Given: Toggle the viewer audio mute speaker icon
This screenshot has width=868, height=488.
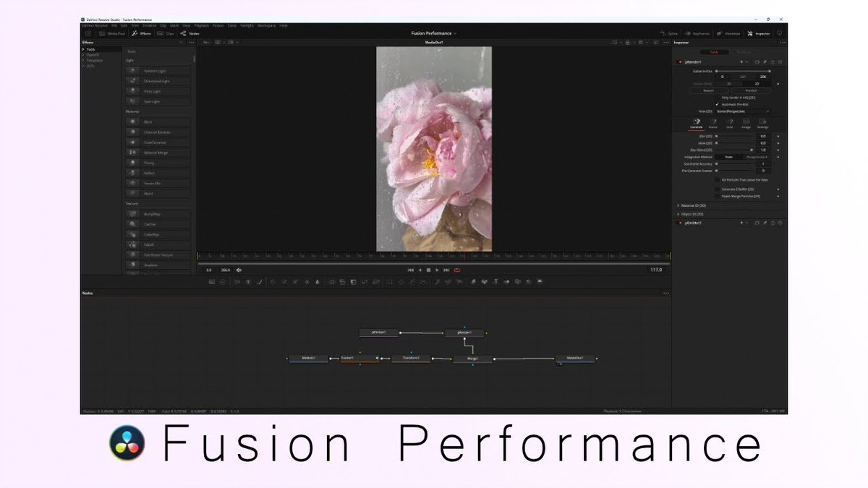Looking at the screenshot, I should pos(239,270).
